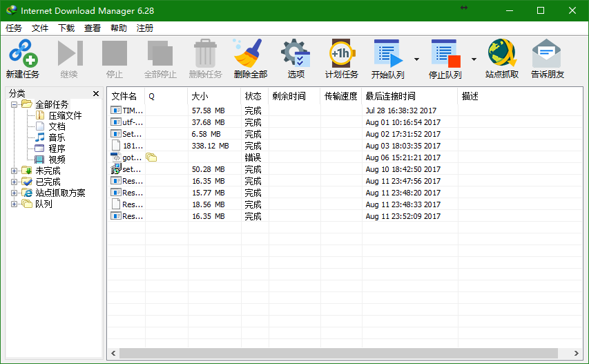Collapse the 全部任务 tree node

point(14,104)
